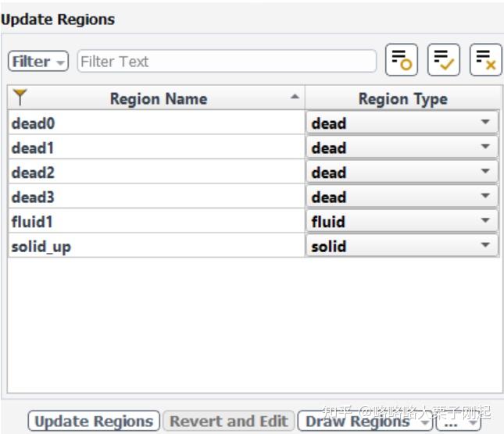Click the select all list icon
Viewport: 504px width, 434px height.
pyautogui.click(x=444, y=60)
